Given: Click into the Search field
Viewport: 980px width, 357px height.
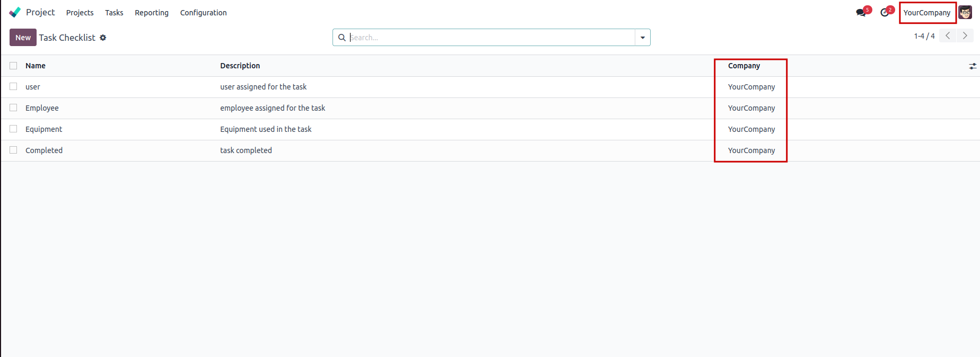Looking at the screenshot, I should 491,38.
